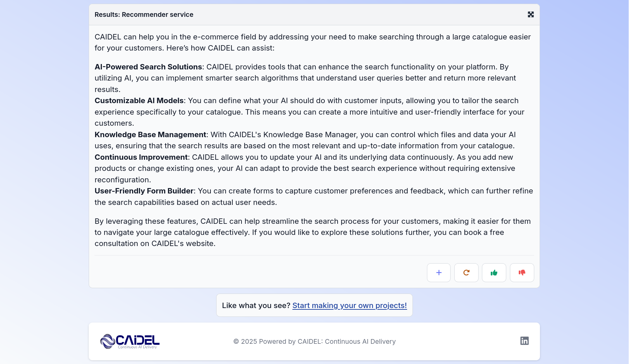The image size is (629, 364).
Task: Click the CAIDEL swirl logo emblem
Action: click(x=108, y=341)
